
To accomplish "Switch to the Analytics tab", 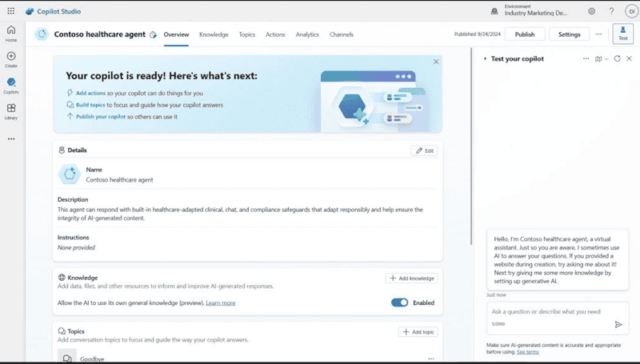I will tap(307, 34).
